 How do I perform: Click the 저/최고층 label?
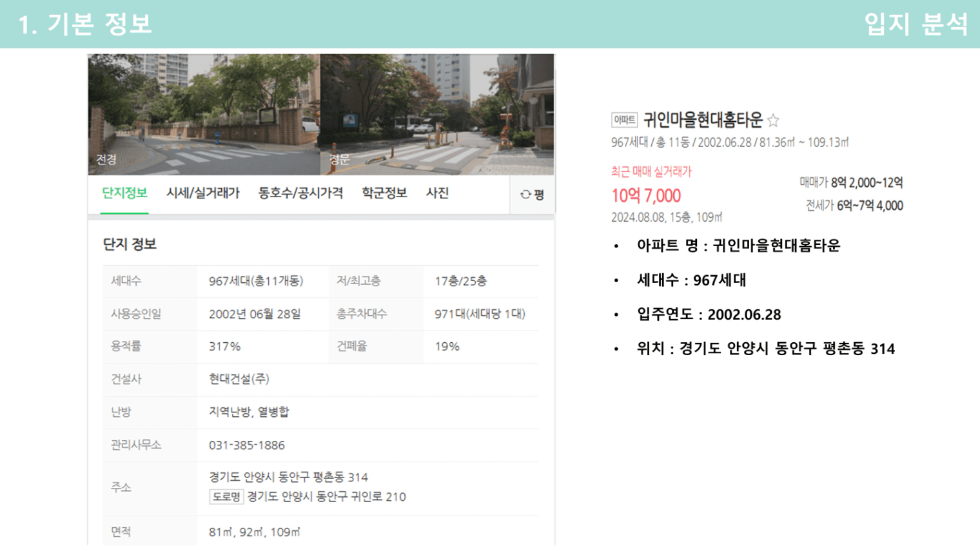(x=358, y=281)
